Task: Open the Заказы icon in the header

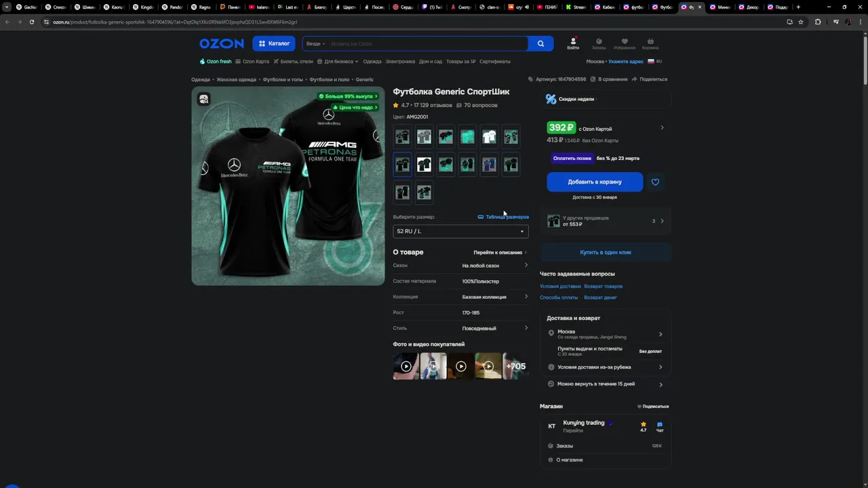Action: (599, 43)
